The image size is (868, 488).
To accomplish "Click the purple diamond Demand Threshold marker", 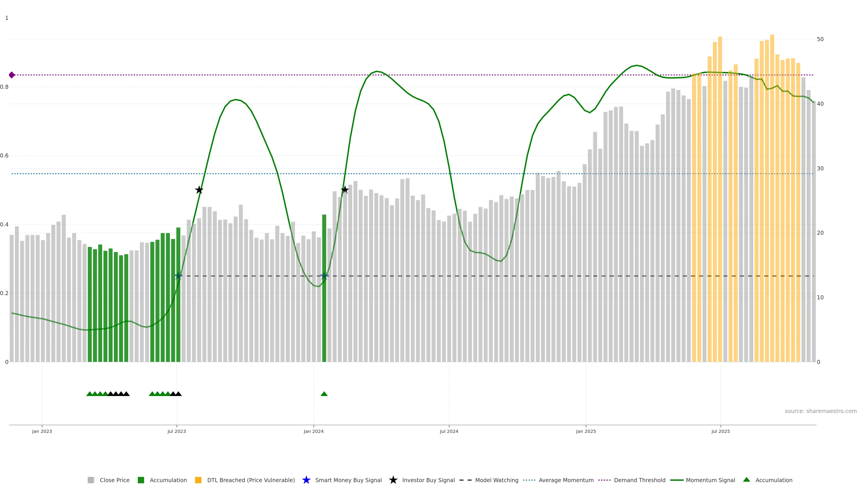I will point(12,75).
